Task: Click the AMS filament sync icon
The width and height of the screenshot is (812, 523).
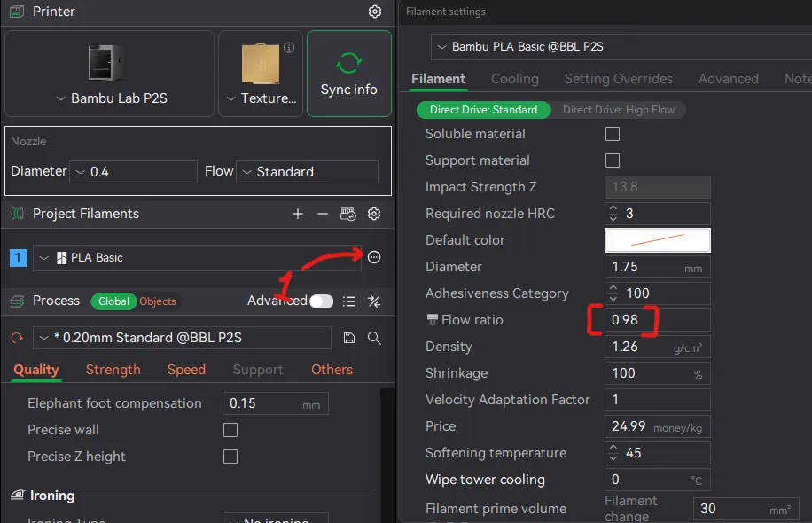Action: click(x=347, y=214)
